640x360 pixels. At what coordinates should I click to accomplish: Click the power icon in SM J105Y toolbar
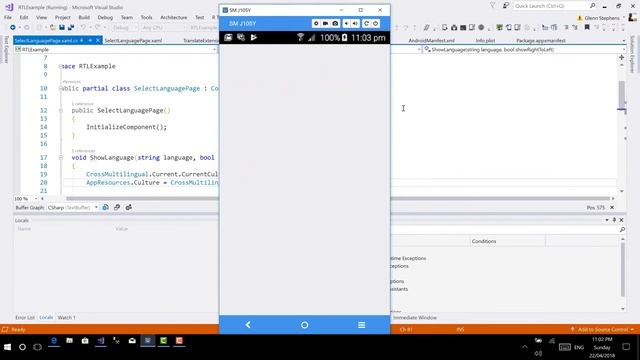tap(376, 24)
